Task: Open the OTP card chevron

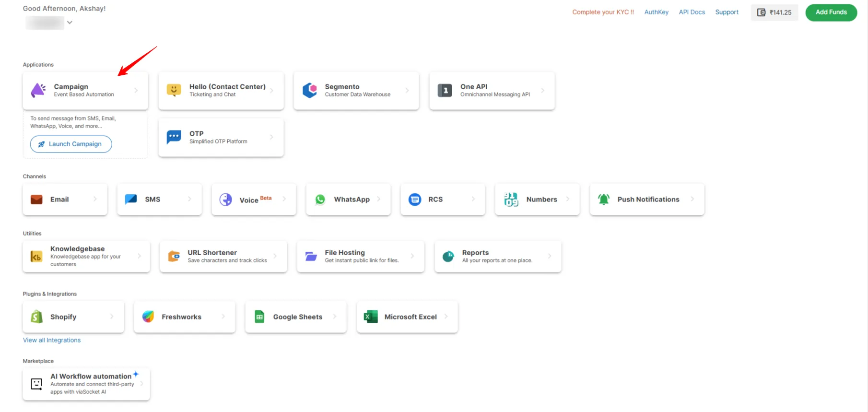Action: (x=271, y=137)
